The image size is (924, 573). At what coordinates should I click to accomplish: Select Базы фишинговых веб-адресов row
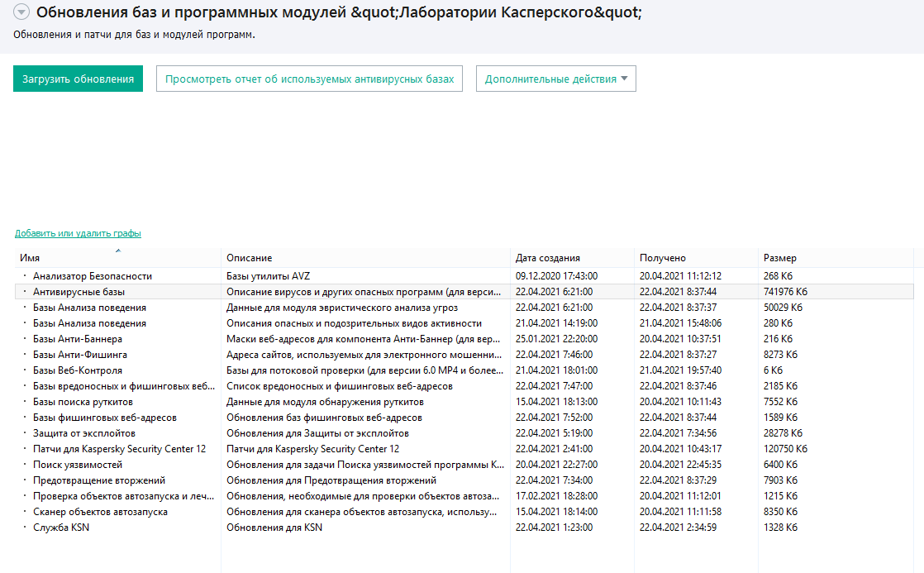pos(464,418)
